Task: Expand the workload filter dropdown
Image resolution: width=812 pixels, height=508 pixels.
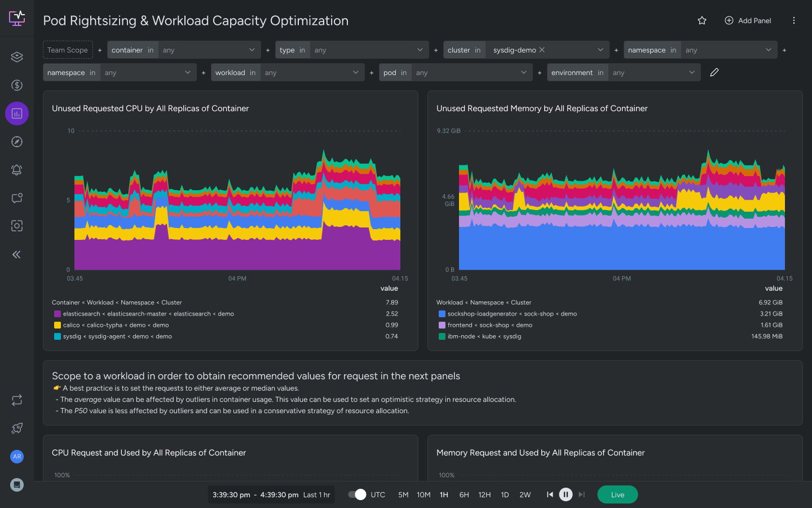Action: [x=355, y=72]
